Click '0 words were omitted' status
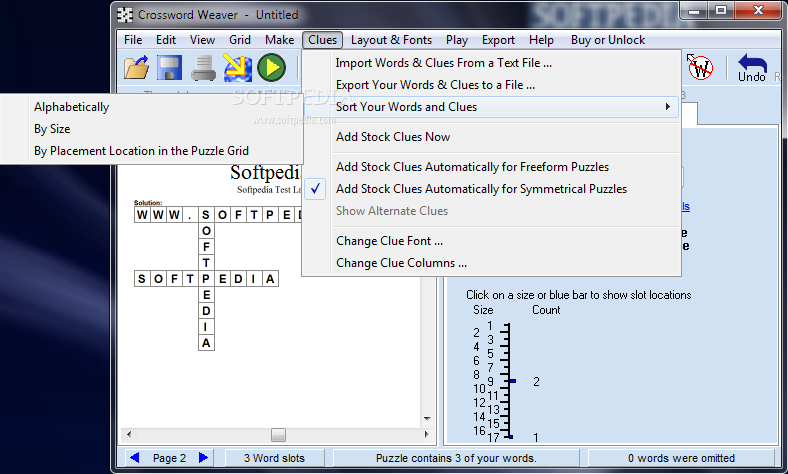This screenshot has height=474, width=788. (681, 458)
